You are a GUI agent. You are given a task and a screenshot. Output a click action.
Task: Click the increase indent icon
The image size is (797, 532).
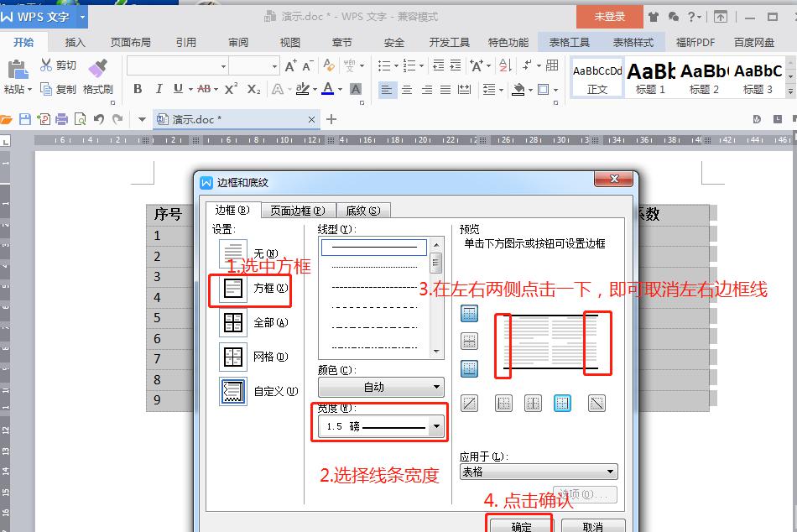pyautogui.click(x=456, y=65)
